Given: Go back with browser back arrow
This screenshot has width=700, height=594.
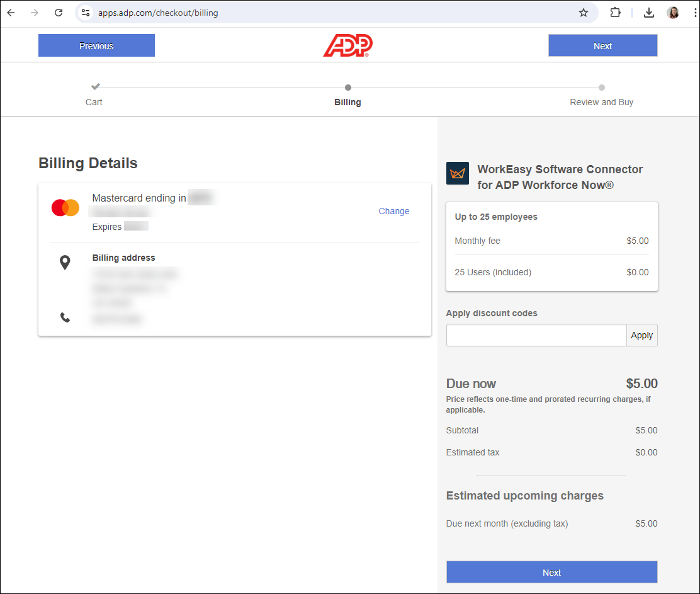Looking at the screenshot, I should click(11, 13).
